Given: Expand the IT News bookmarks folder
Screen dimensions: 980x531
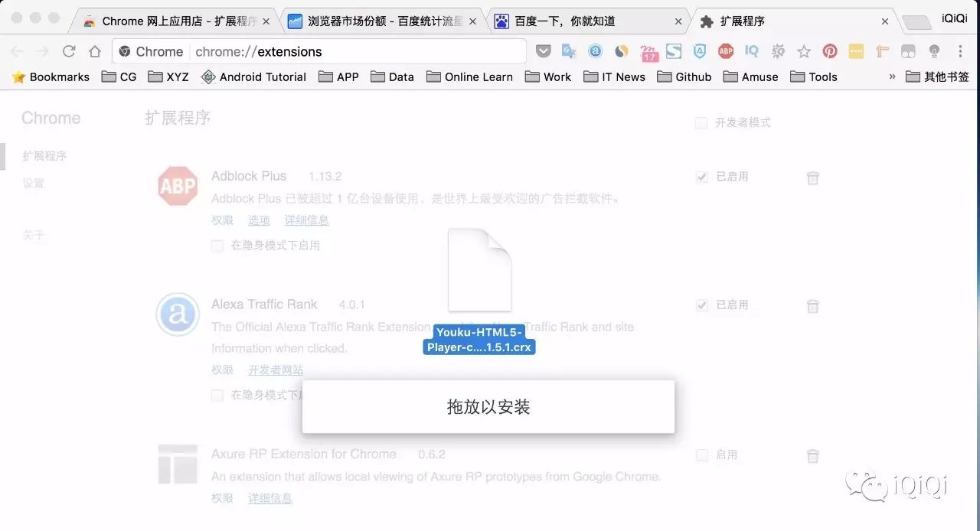Looking at the screenshot, I should [614, 77].
